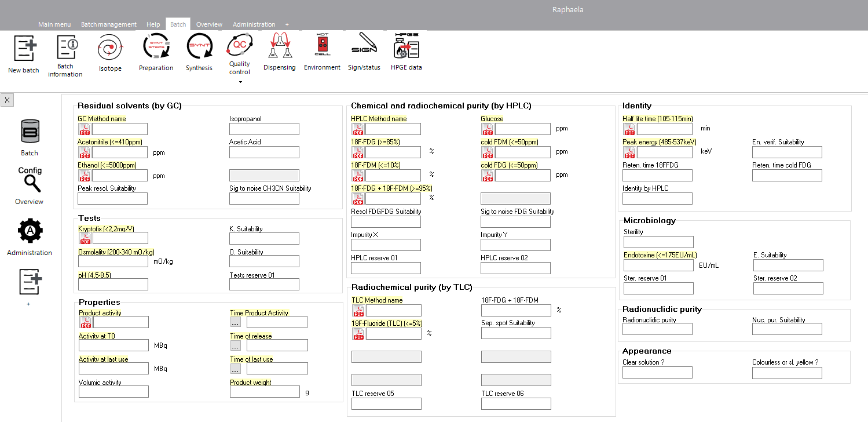Open PDF for TLC Method name
868x422 pixels.
click(358, 310)
